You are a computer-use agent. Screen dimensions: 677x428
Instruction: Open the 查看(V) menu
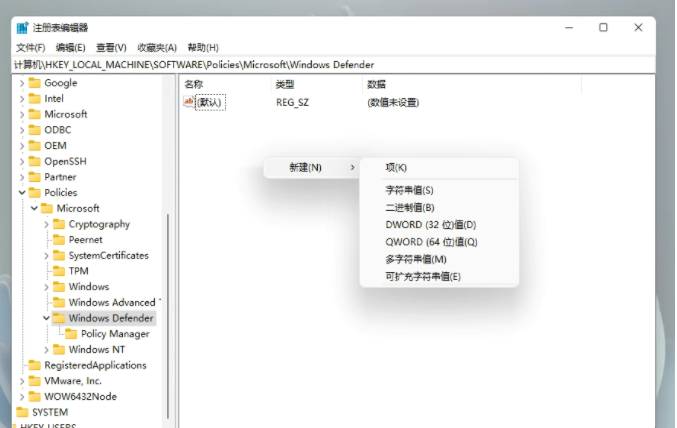[111, 48]
